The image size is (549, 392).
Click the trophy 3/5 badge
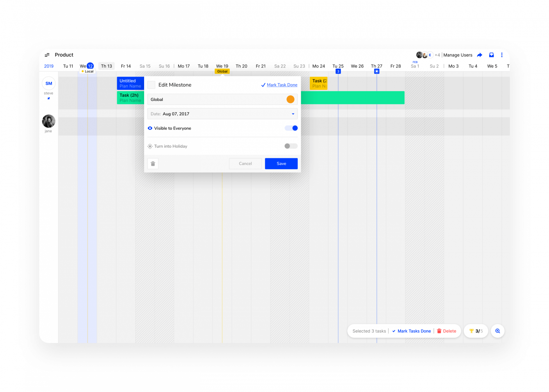coord(476,331)
